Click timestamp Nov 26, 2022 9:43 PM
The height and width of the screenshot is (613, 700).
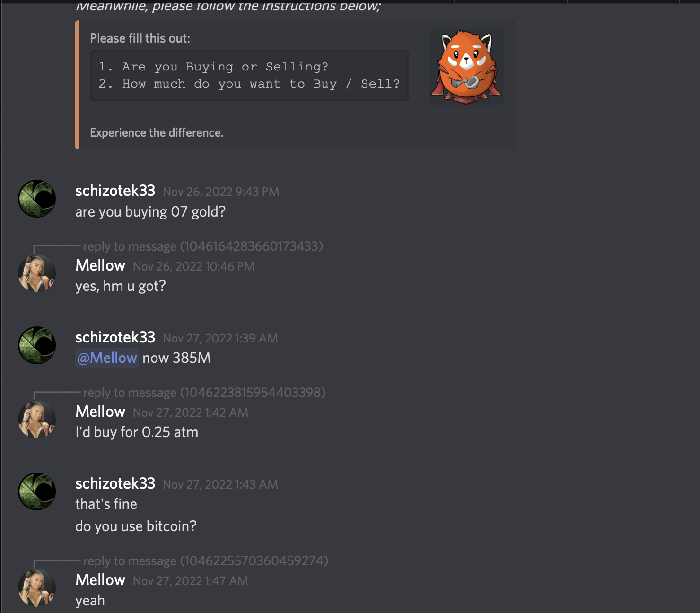(221, 192)
